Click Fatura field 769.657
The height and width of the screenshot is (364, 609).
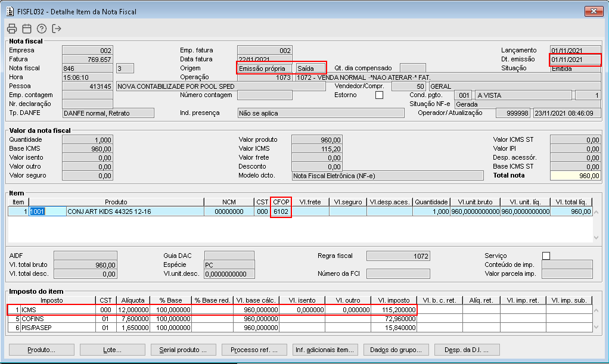coord(88,60)
